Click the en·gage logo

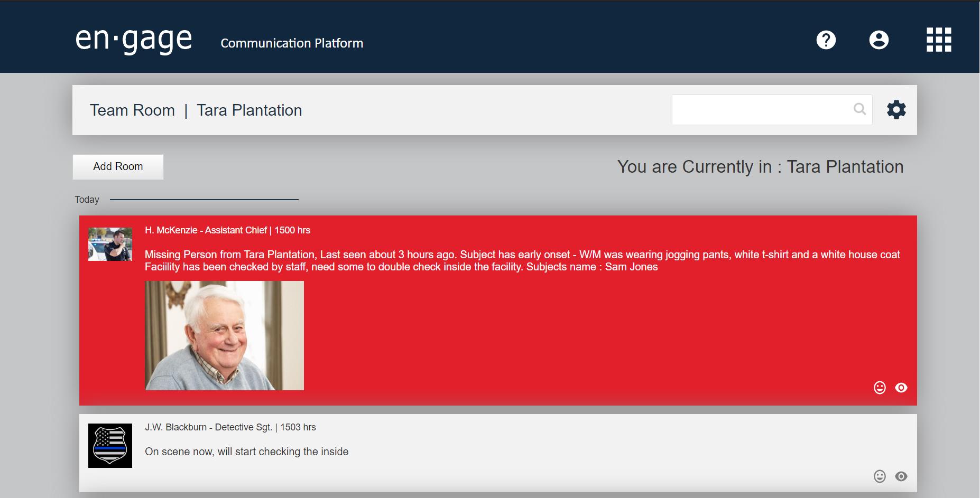click(x=134, y=40)
